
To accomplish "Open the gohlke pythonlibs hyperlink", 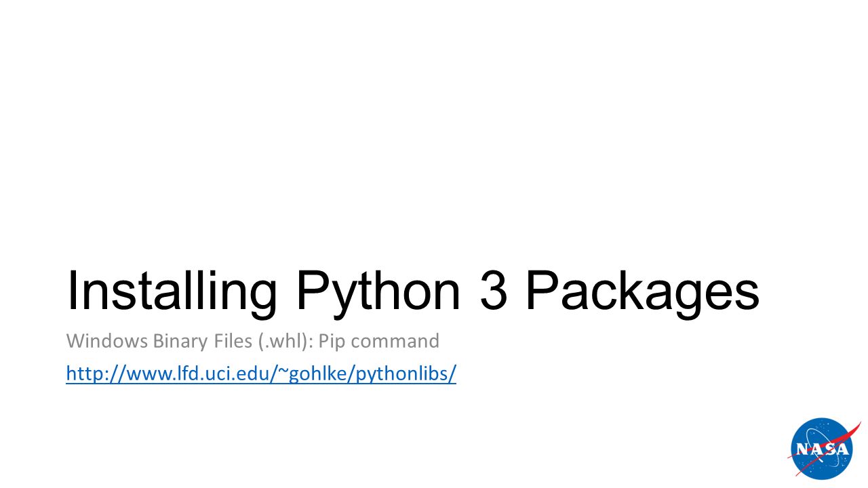I will tap(261, 373).
